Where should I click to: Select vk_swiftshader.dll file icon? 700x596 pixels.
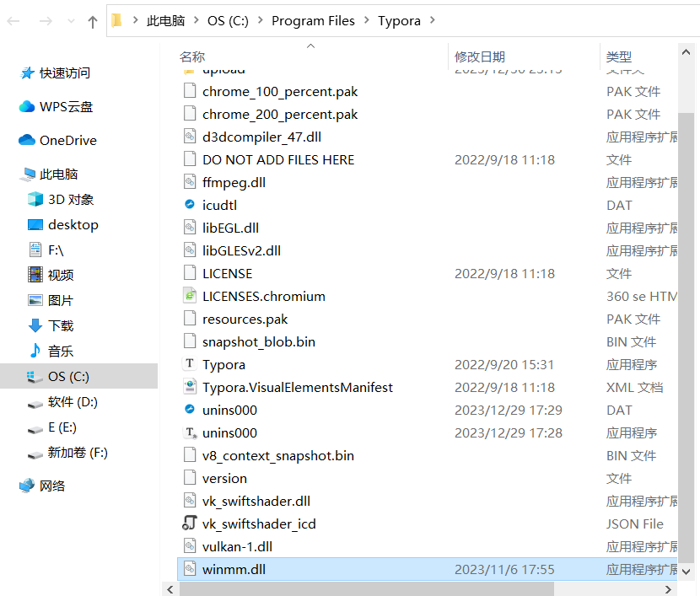coord(190,500)
